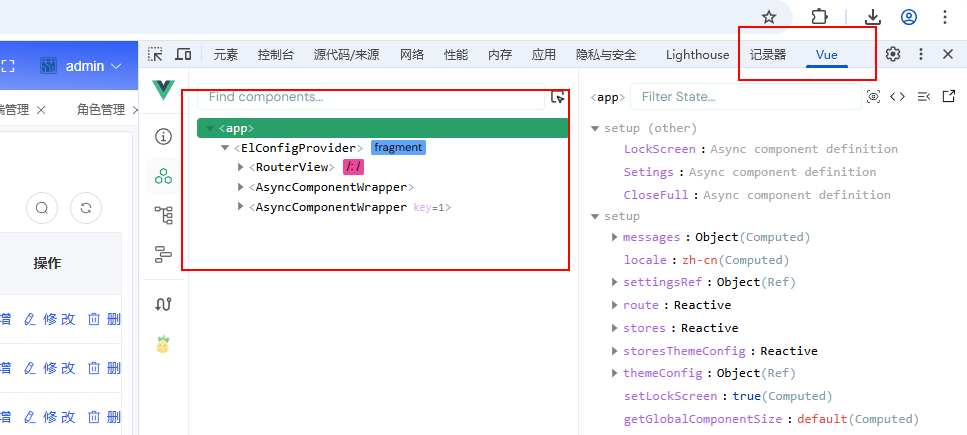Image resolution: width=967 pixels, height=435 pixels.
Task: Click the locale zh-cn value
Action: click(701, 260)
